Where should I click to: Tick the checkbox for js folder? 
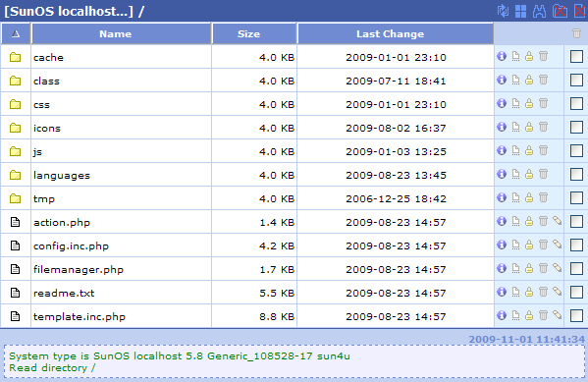(576, 151)
